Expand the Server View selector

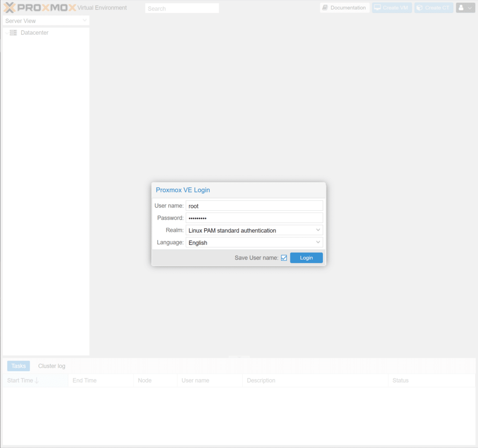click(x=84, y=21)
